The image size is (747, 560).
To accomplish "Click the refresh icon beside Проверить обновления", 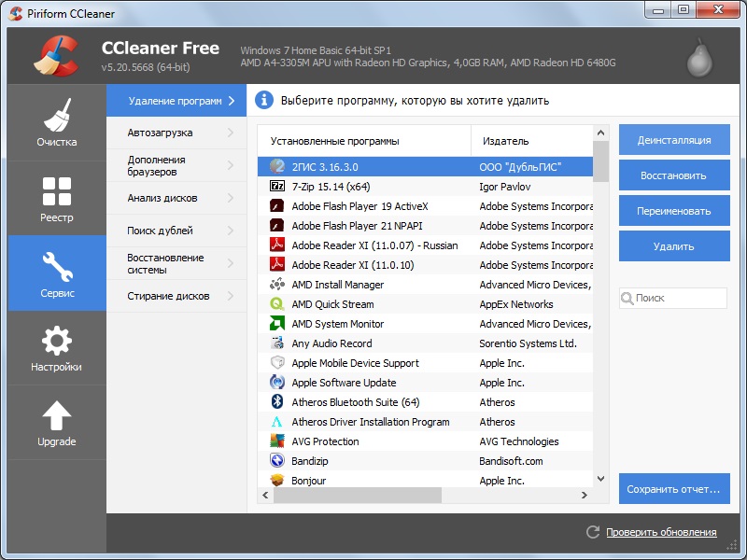I will coord(592,532).
